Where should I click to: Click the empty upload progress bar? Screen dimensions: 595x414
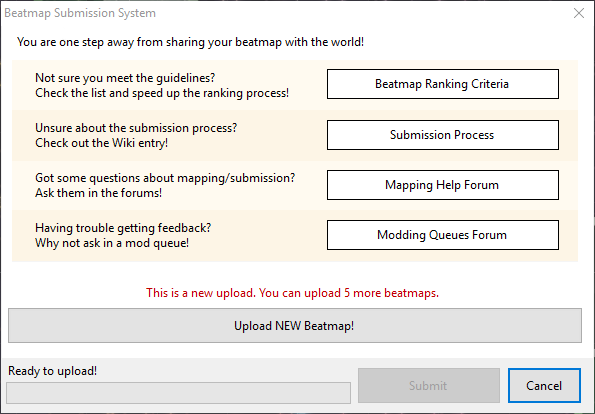(178, 393)
